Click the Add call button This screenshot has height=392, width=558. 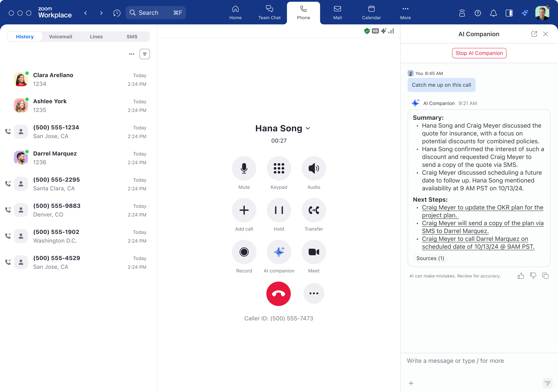[x=244, y=210]
